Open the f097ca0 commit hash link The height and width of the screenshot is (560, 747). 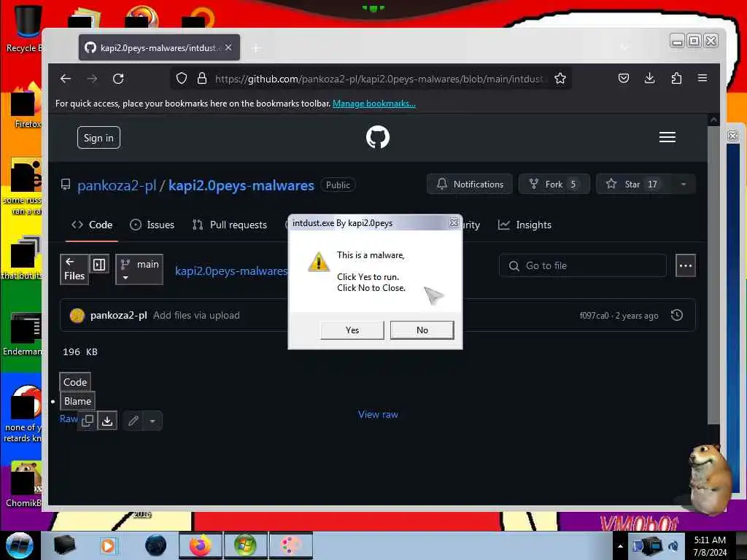[594, 315]
